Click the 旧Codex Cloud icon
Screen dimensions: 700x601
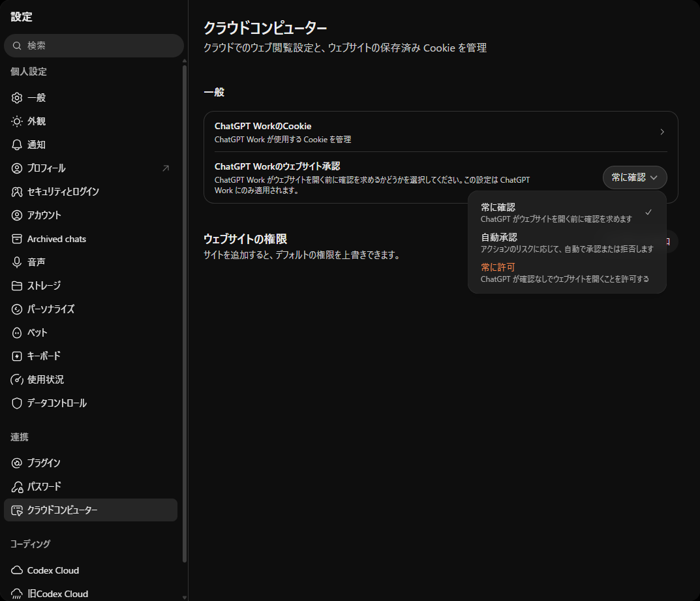point(17,594)
